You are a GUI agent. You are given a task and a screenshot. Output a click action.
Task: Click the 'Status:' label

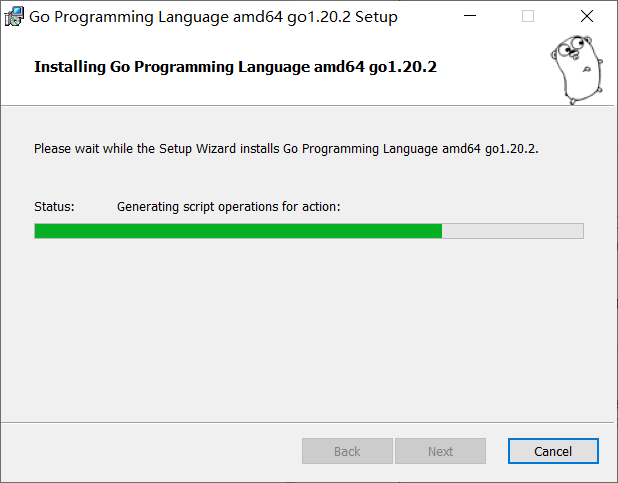click(x=54, y=207)
